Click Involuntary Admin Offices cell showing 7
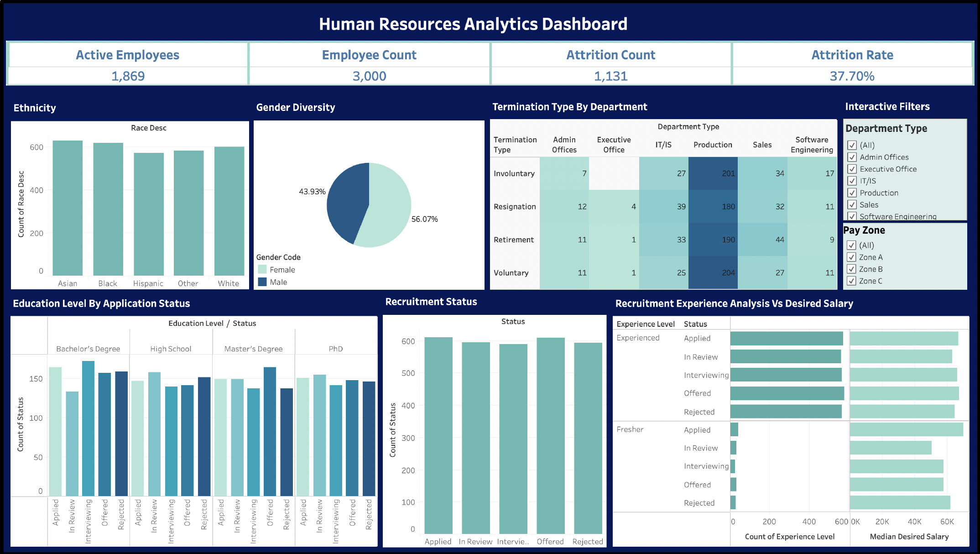Screen dimensions: 980x554 pyautogui.click(x=564, y=173)
